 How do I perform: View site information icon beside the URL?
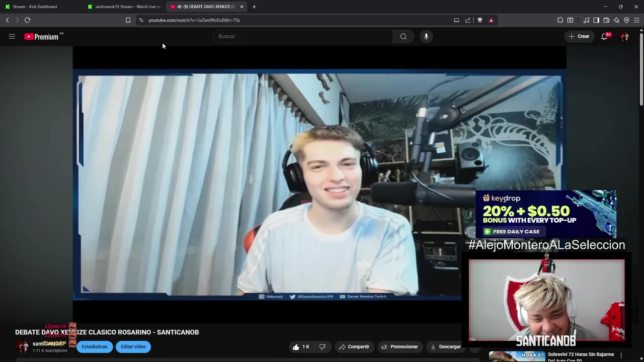click(x=141, y=20)
